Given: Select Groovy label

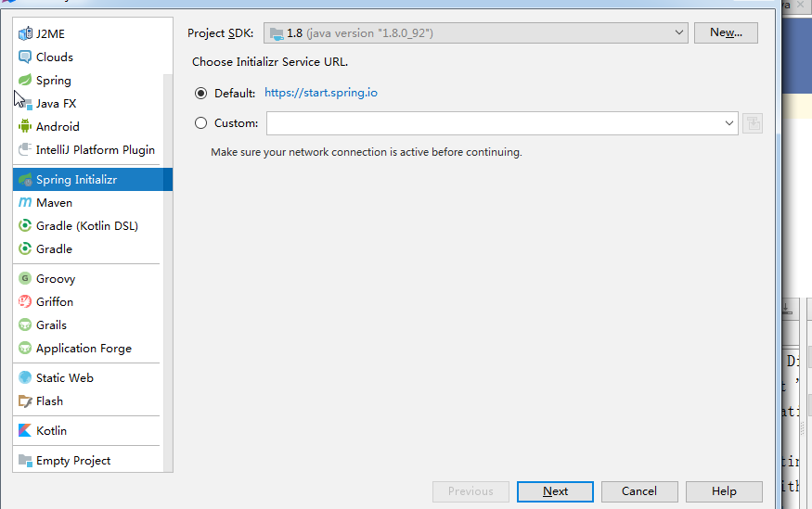Looking at the screenshot, I should pyautogui.click(x=56, y=279).
